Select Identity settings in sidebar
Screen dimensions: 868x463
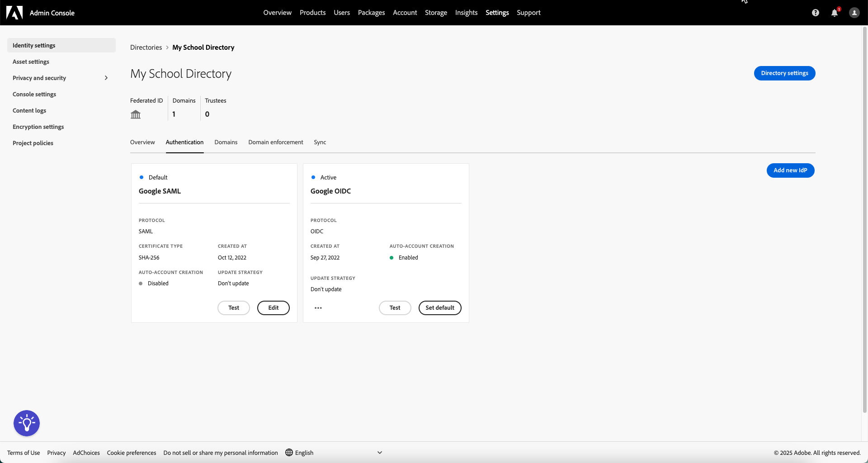(x=61, y=45)
